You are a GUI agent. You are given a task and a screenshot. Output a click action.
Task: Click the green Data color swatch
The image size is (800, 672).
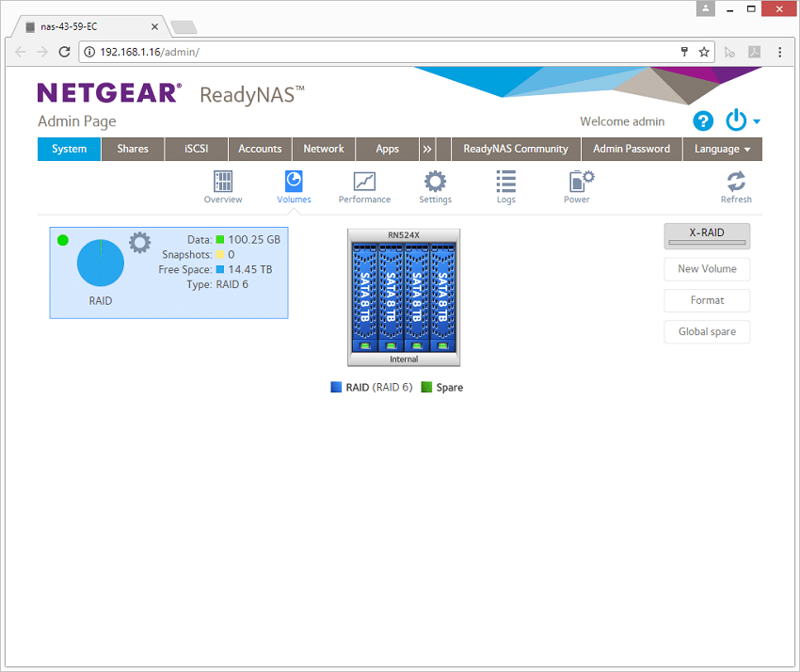point(220,239)
